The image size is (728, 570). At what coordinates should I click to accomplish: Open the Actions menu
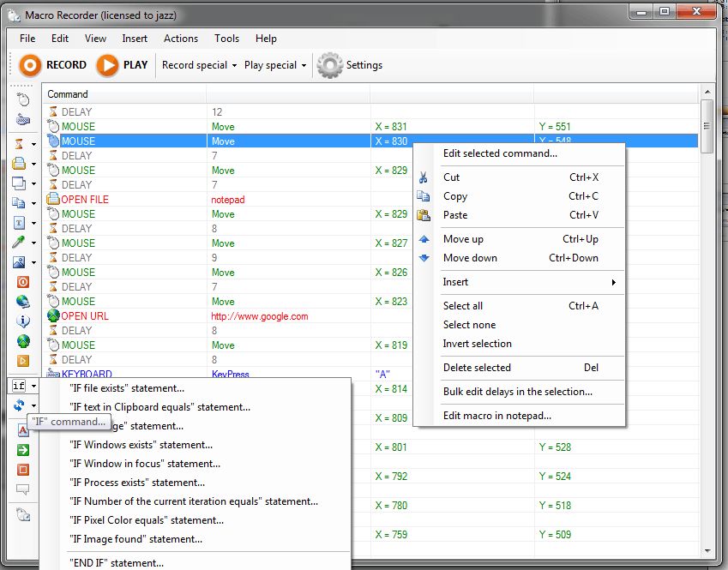pyautogui.click(x=180, y=39)
